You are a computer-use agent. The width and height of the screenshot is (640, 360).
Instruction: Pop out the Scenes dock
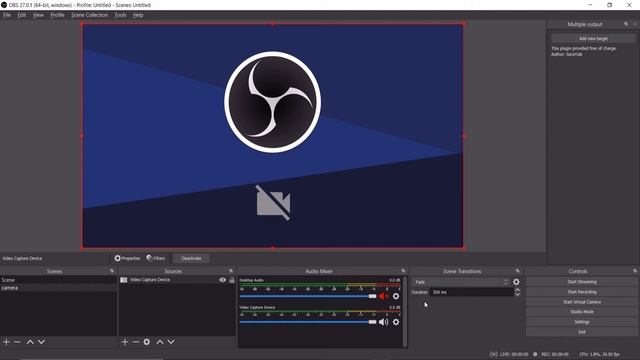(112, 271)
